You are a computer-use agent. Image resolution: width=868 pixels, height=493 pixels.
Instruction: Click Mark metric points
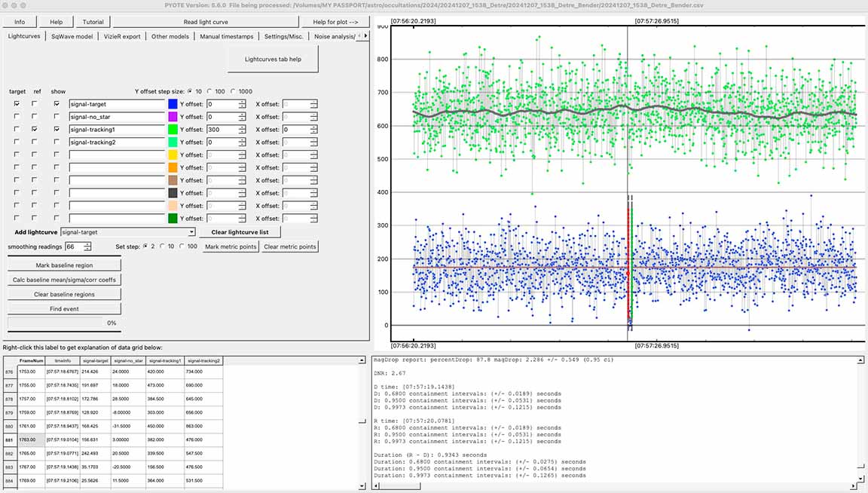click(231, 247)
